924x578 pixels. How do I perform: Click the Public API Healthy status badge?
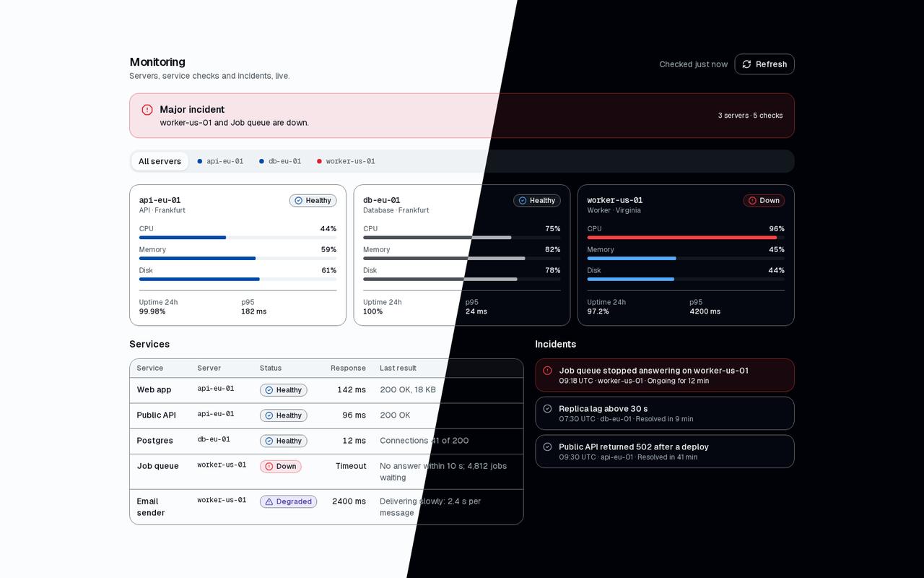(x=283, y=415)
